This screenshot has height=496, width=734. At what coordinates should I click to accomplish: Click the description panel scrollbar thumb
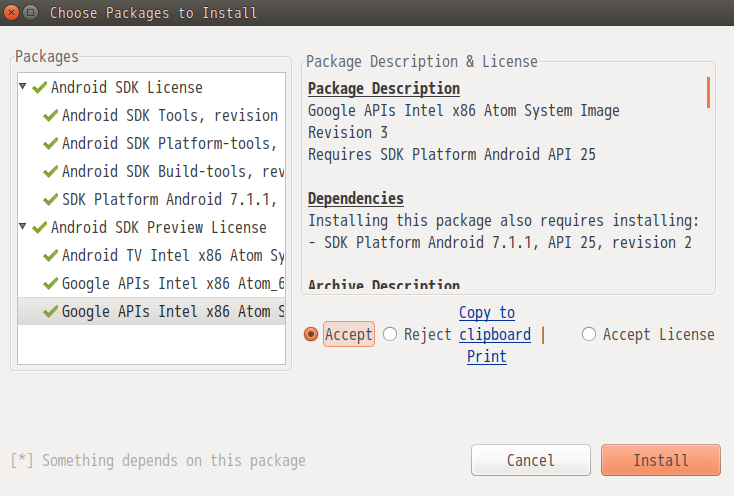click(708, 93)
